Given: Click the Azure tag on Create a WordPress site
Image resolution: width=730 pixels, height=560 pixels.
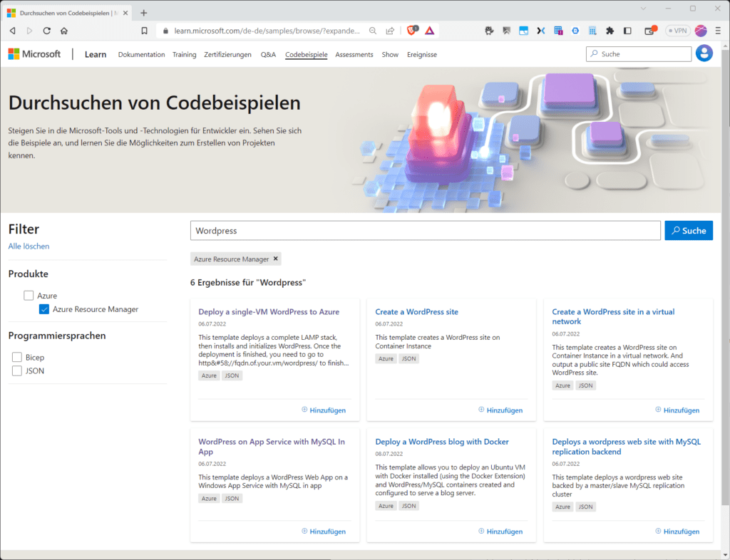Looking at the screenshot, I should point(386,358).
